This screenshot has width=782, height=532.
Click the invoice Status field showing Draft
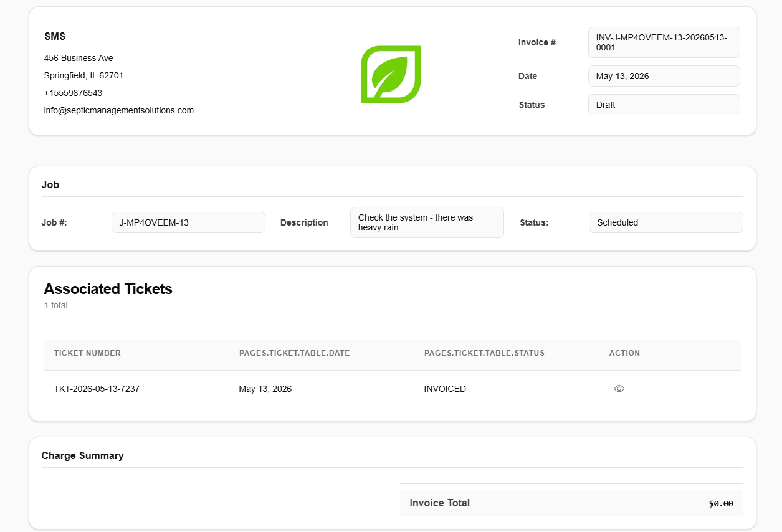tap(664, 105)
